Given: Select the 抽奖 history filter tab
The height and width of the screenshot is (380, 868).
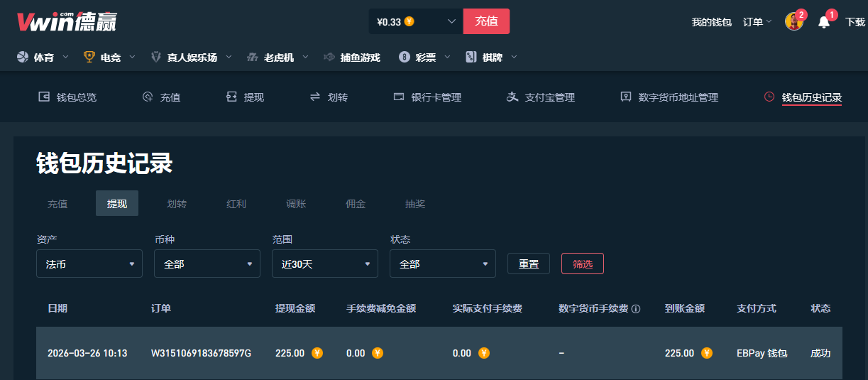Looking at the screenshot, I should click(x=415, y=204).
